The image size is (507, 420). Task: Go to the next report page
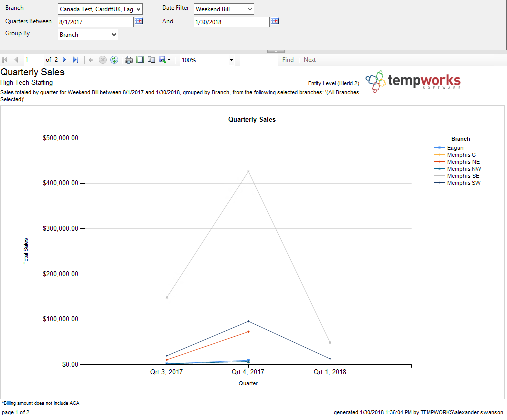(x=64, y=60)
